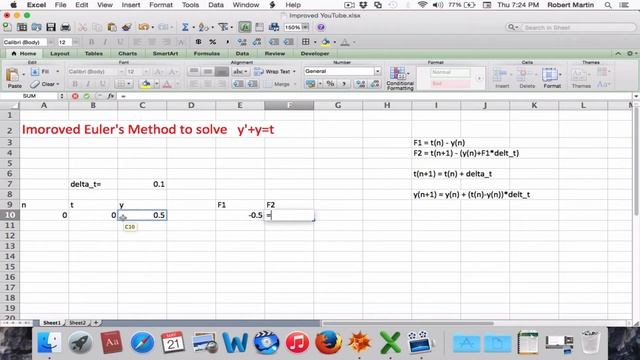Collapse the ribbon with the caret arrow
The image size is (640, 360).
click(x=618, y=53)
